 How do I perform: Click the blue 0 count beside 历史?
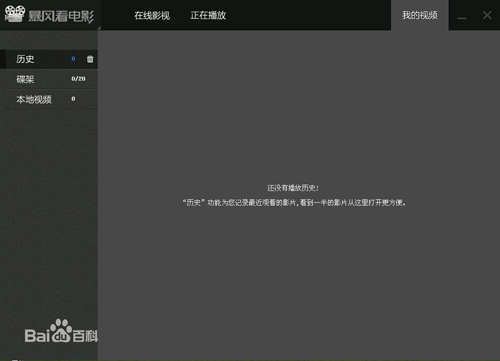coord(73,59)
